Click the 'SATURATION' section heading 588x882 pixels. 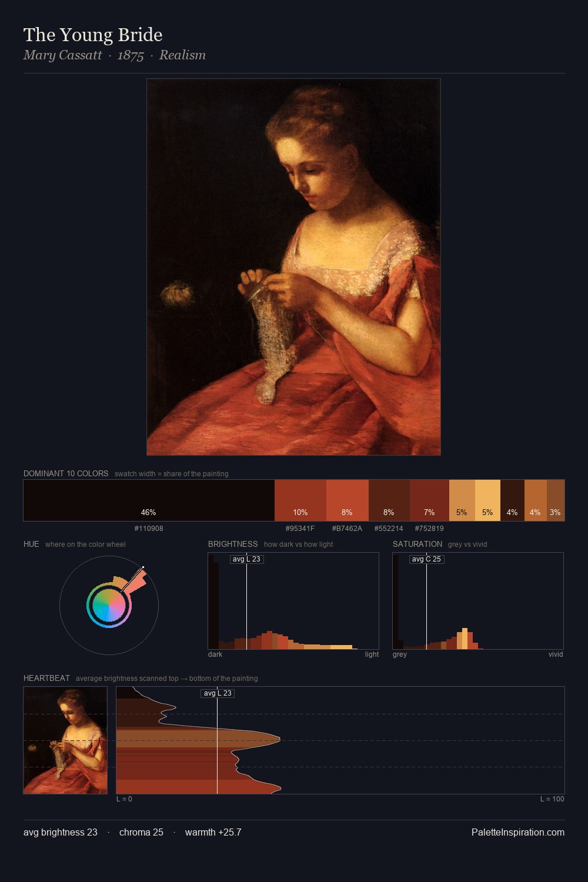point(417,544)
